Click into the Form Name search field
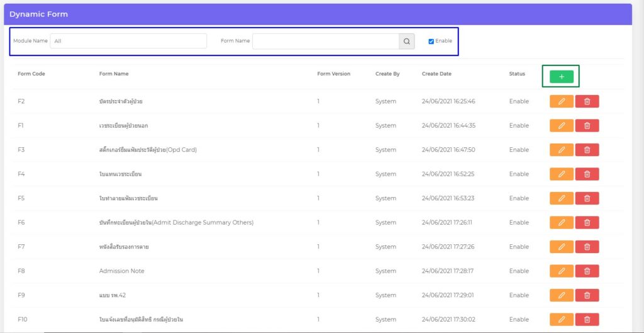 pyautogui.click(x=325, y=42)
